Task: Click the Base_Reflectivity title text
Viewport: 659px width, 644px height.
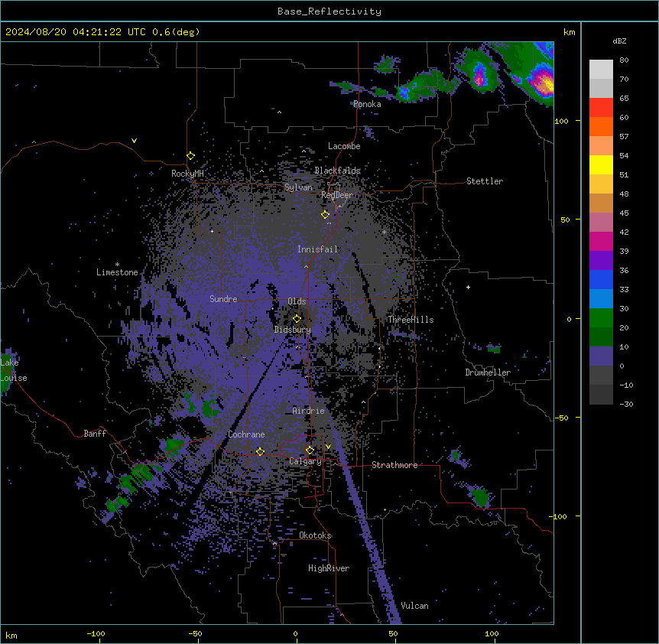Action: click(329, 11)
